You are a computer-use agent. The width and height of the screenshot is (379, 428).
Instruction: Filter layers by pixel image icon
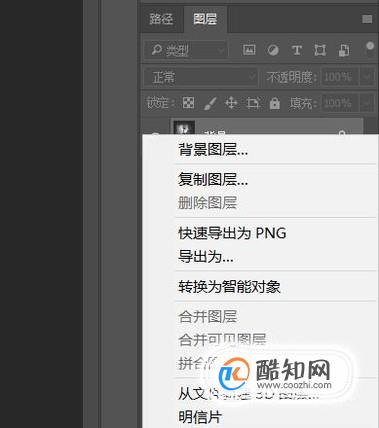click(x=249, y=50)
